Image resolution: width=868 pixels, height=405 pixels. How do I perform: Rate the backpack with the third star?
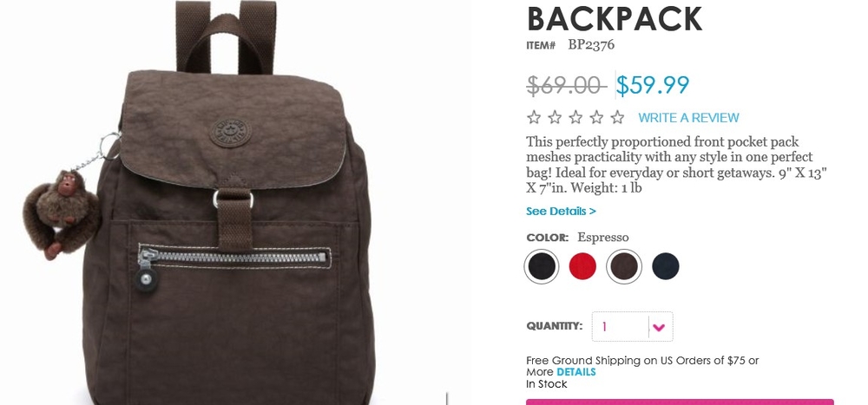[575, 117]
